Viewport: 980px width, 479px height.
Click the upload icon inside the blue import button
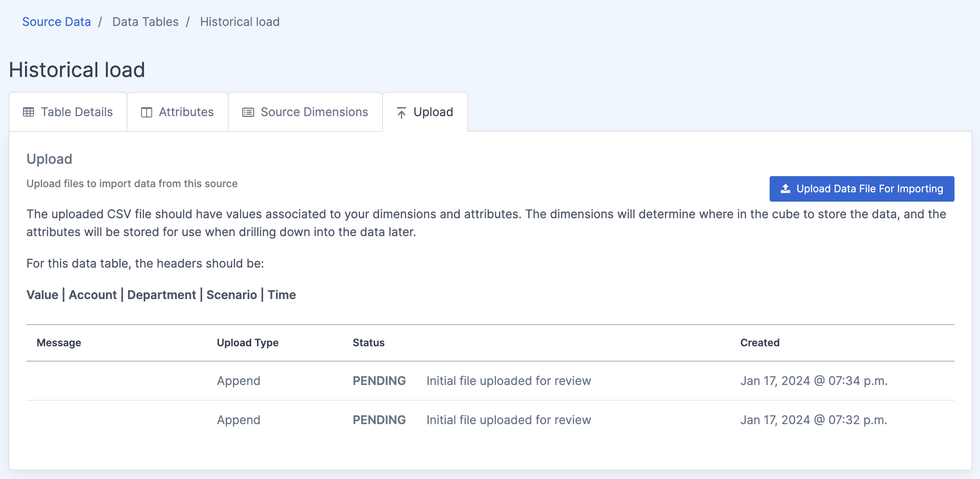(785, 188)
